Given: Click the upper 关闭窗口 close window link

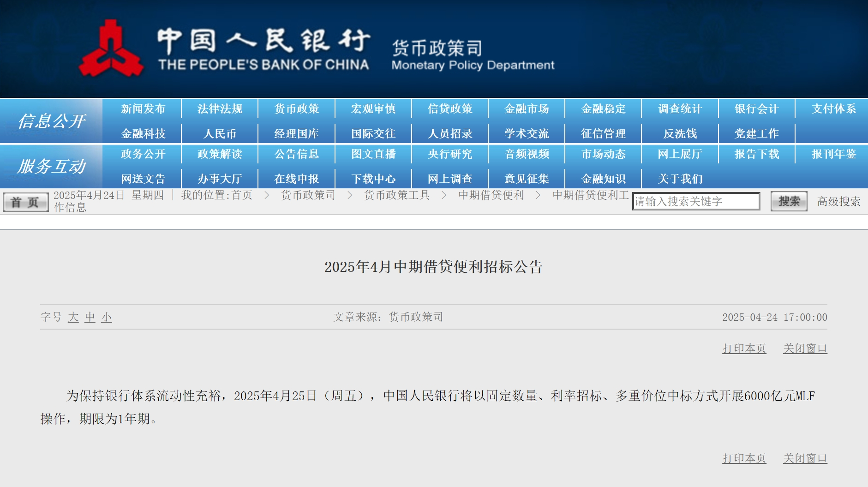Looking at the screenshot, I should pos(805,349).
